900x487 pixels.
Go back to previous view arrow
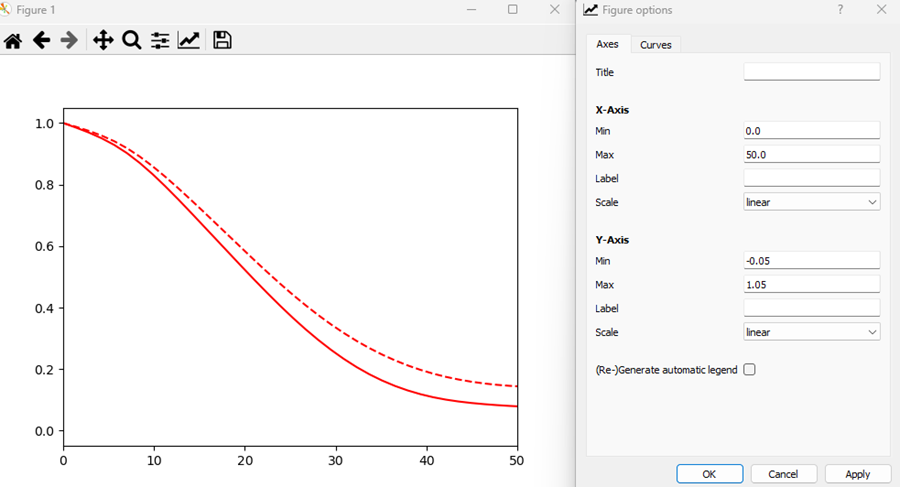[x=41, y=40]
